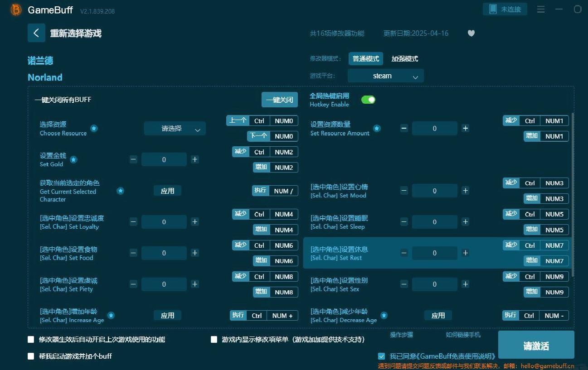Click the GameBuff logo icon

click(x=16, y=10)
